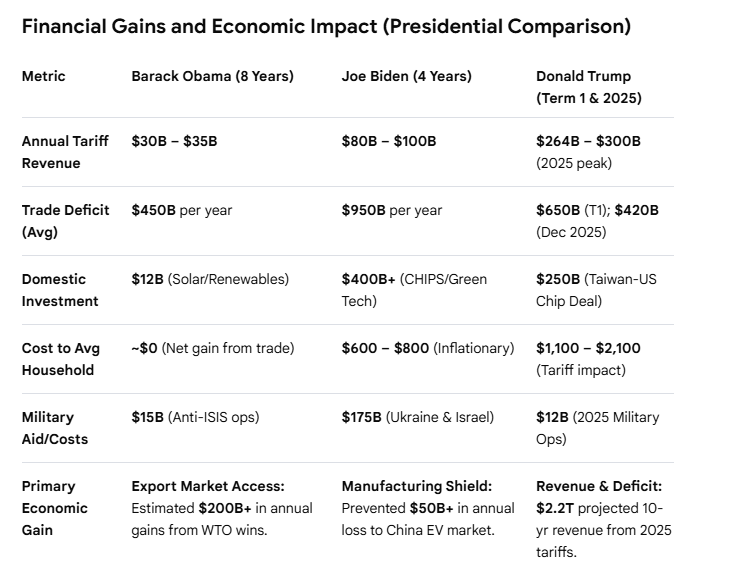Screen dimensions: 732x577
Task: Select the "$30B – $35B" cell
Action: point(174,141)
